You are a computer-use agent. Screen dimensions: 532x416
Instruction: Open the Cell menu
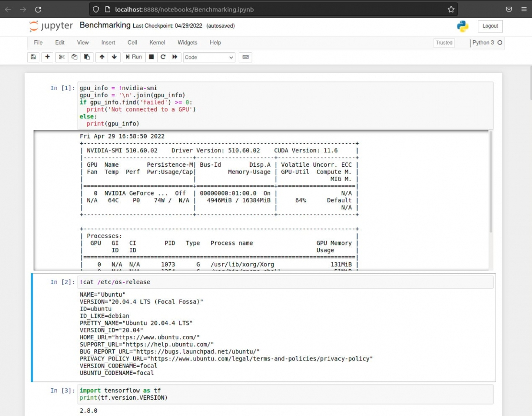coord(132,43)
